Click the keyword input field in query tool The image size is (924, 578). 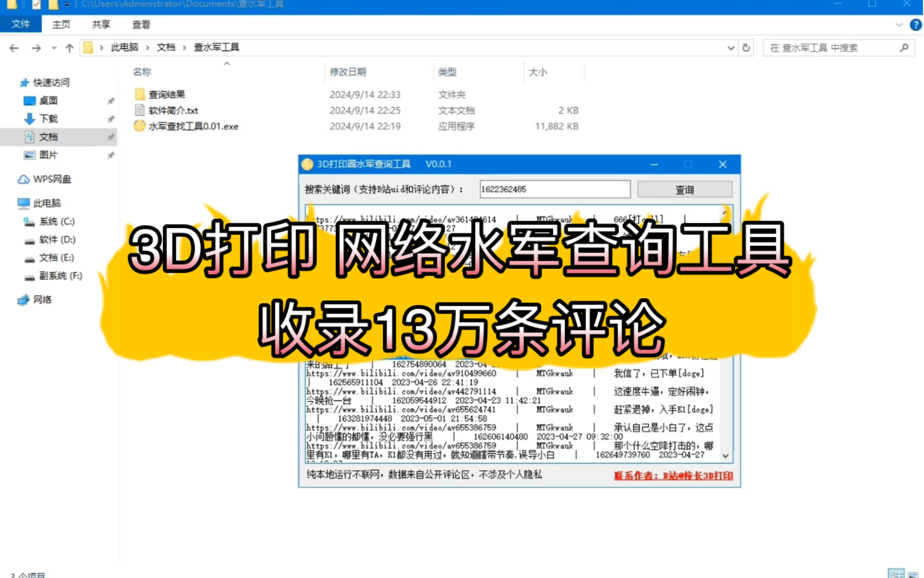555,189
